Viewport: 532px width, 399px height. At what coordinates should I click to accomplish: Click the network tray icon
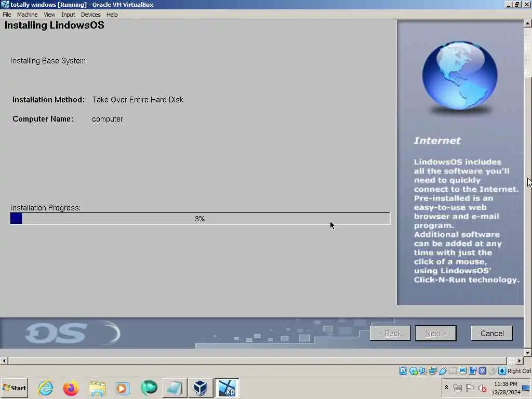click(x=458, y=388)
